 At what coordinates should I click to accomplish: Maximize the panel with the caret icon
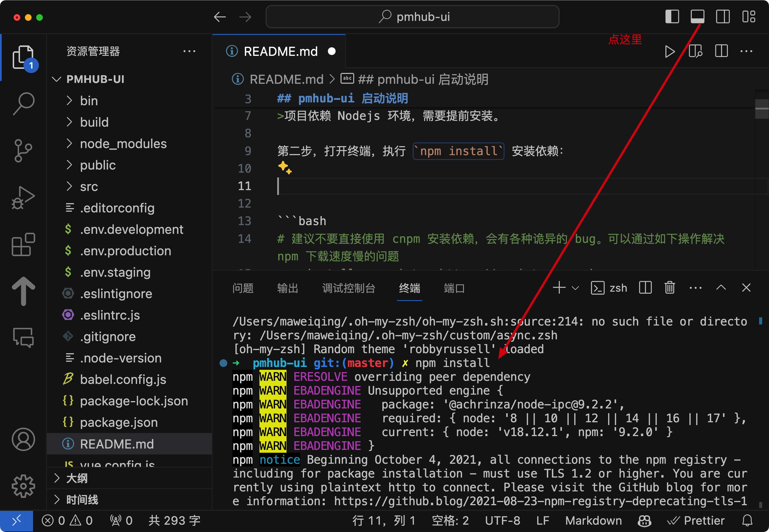(721, 287)
